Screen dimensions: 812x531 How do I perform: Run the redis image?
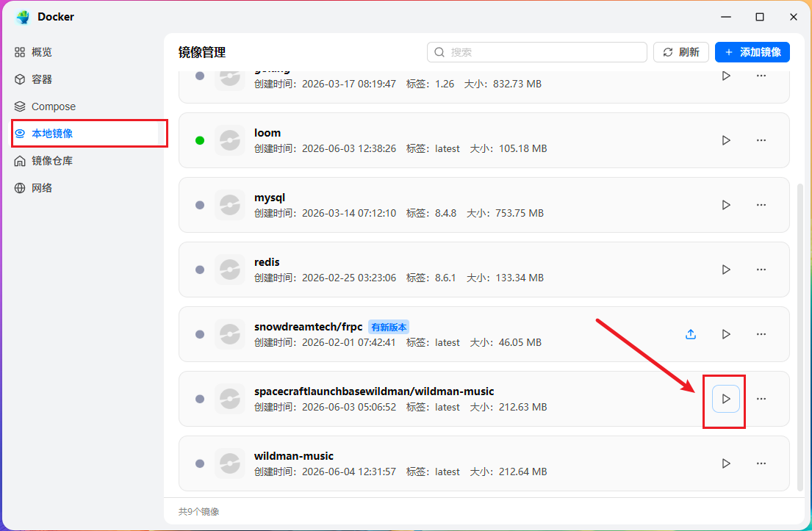click(x=726, y=270)
